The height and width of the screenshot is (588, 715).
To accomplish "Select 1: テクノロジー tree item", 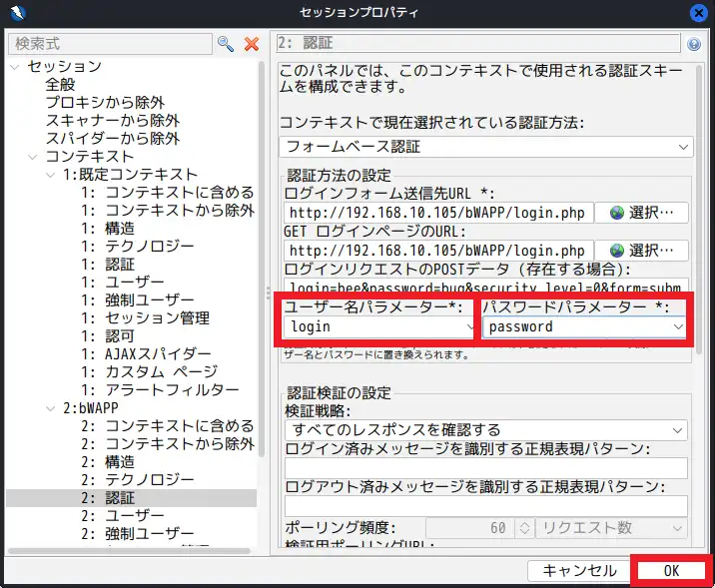I will click(137, 247).
